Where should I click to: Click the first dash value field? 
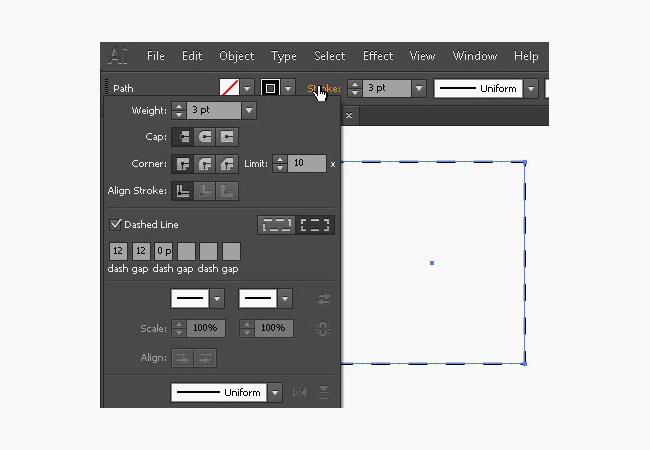pos(119,251)
